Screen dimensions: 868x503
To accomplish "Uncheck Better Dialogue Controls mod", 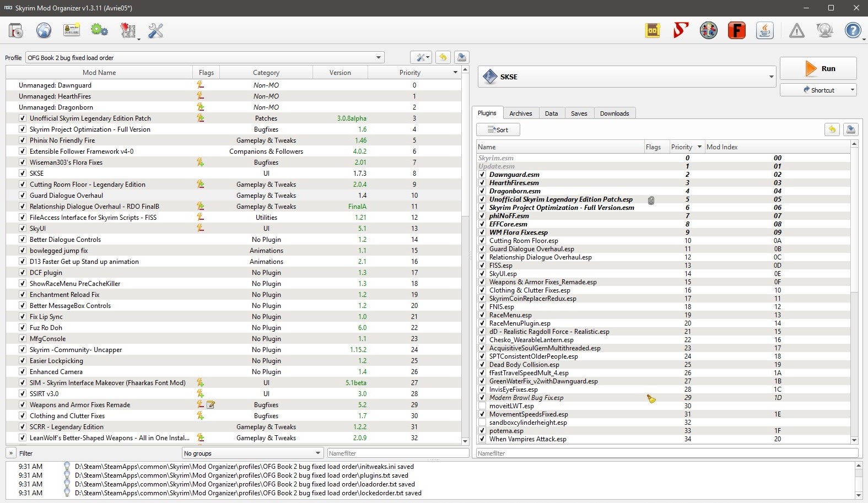I will (x=23, y=240).
